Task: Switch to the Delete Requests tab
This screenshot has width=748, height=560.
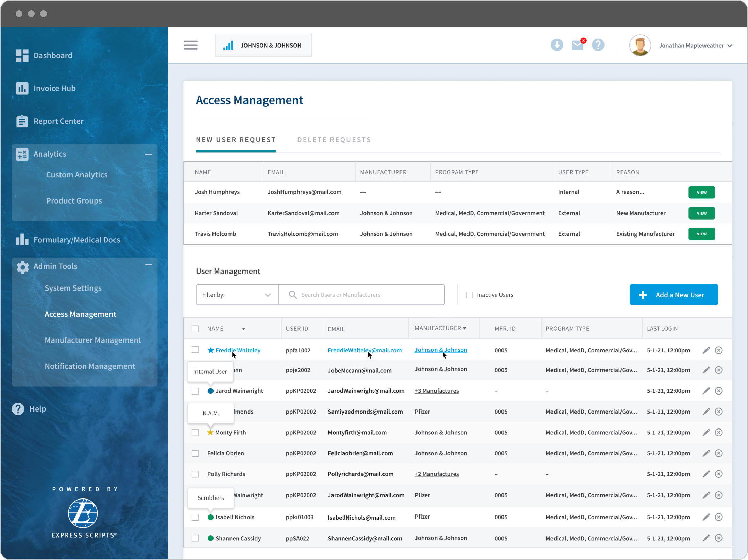Action: pos(334,140)
